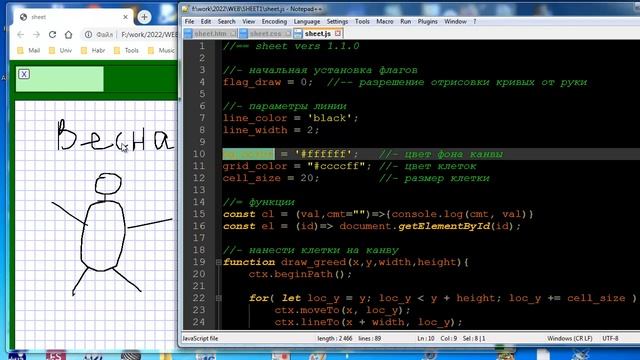Open the Run menu
Image resolution: width=640 pixels, height=360 pixels.
click(x=405, y=21)
